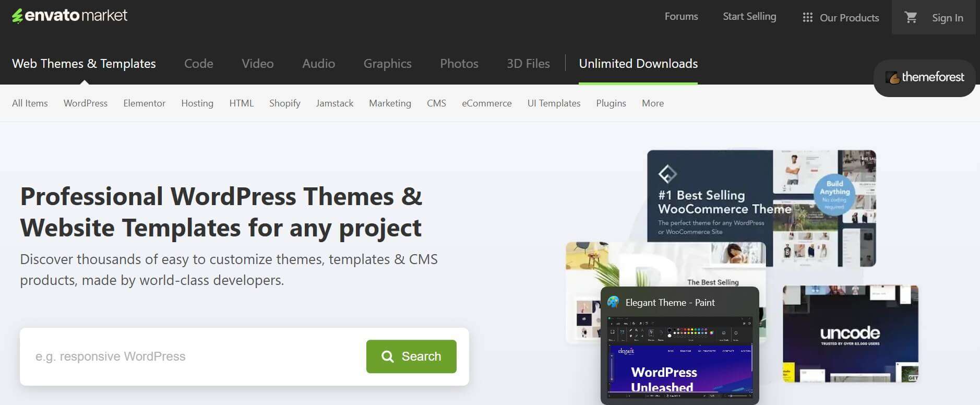Open the eCommerce submenu item

pyautogui.click(x=487, y=103)
